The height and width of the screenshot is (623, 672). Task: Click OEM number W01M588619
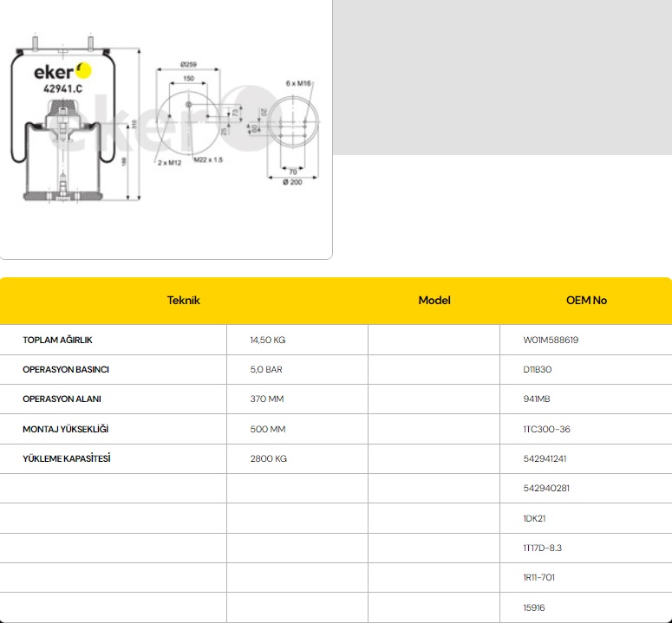tap(551, 340)
